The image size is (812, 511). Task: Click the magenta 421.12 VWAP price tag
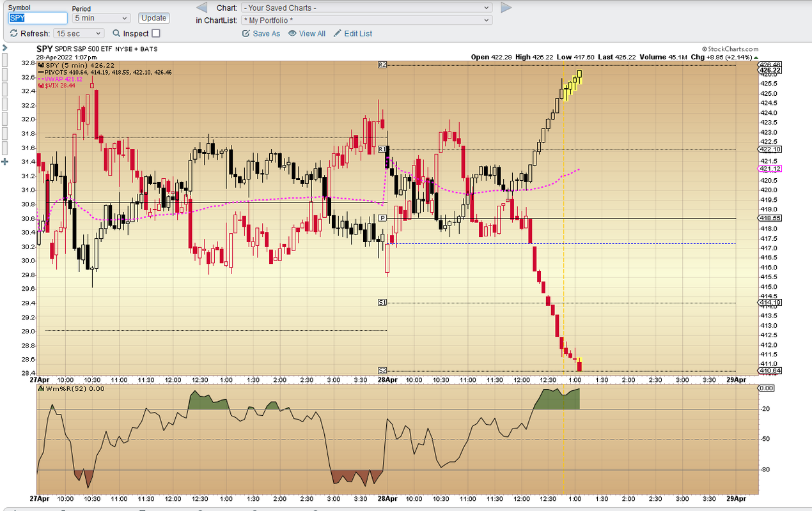pos(770,169)
